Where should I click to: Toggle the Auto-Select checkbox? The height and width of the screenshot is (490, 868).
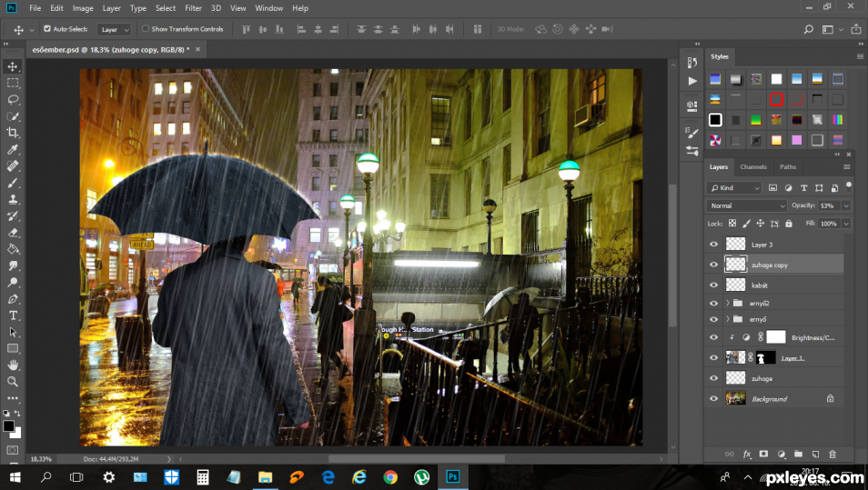[47, 29]
